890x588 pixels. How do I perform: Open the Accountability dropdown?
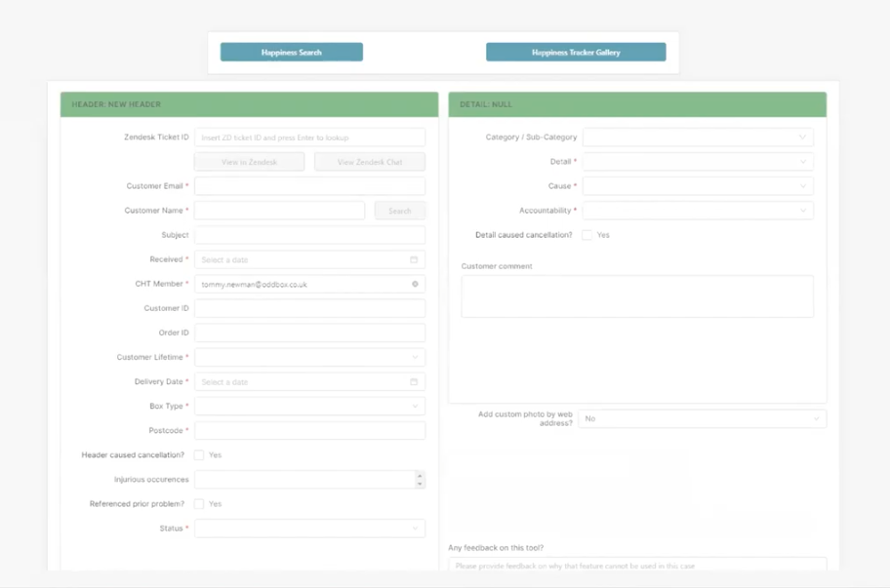pos(698,211)
